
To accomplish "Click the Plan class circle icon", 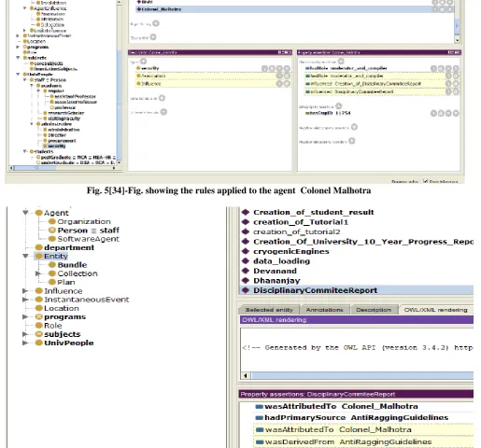I will click(52, 282).
